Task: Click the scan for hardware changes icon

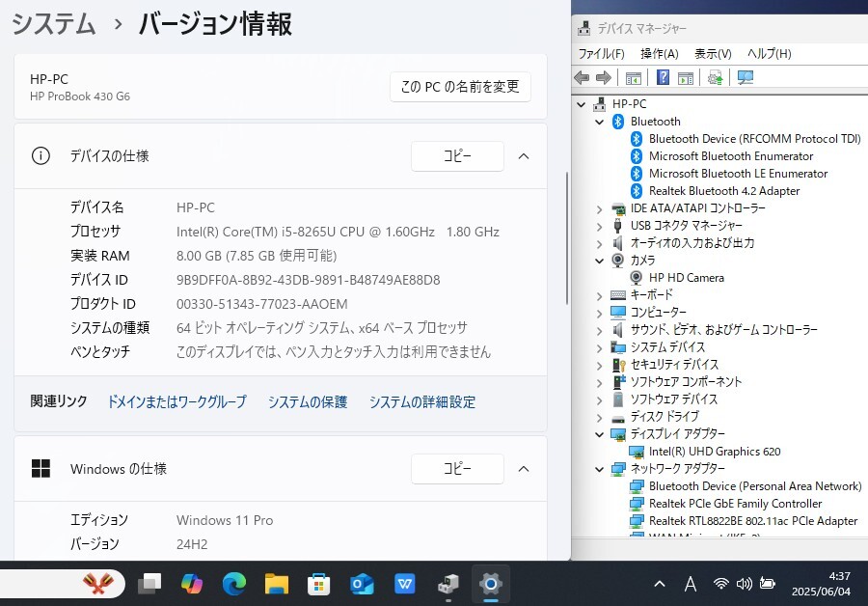Action: point(746,78)
